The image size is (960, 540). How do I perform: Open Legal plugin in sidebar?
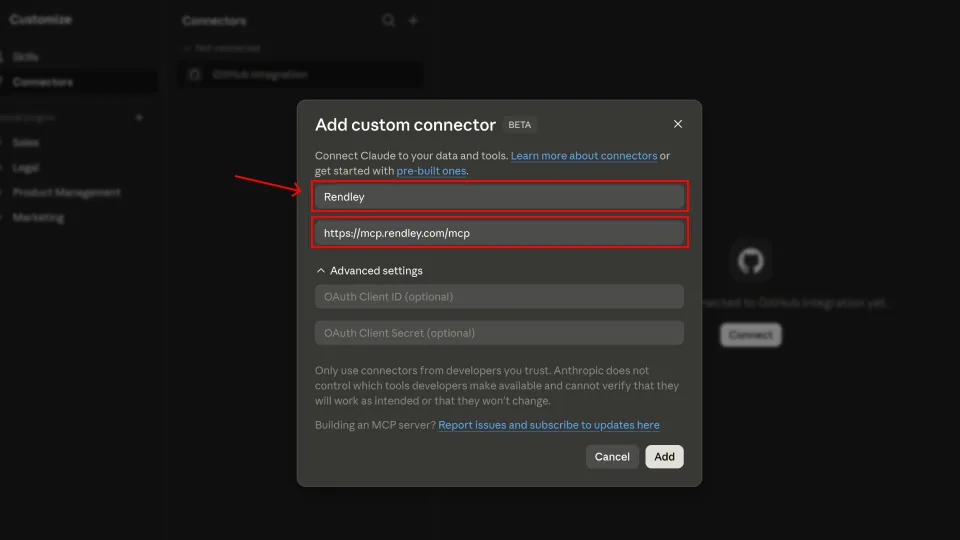tap(26, 167)
